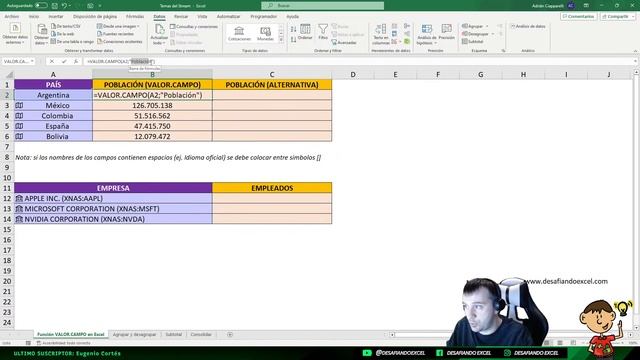This screenshot has width=640, height=360.
Task: Open Fuentes recientes
Action: (x=115, y=34)
